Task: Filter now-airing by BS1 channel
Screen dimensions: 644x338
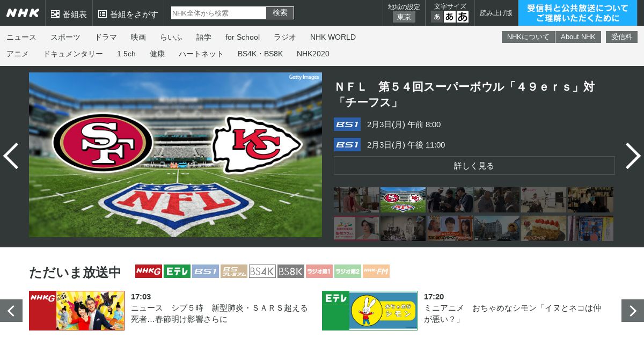Action: pos(206,271)
